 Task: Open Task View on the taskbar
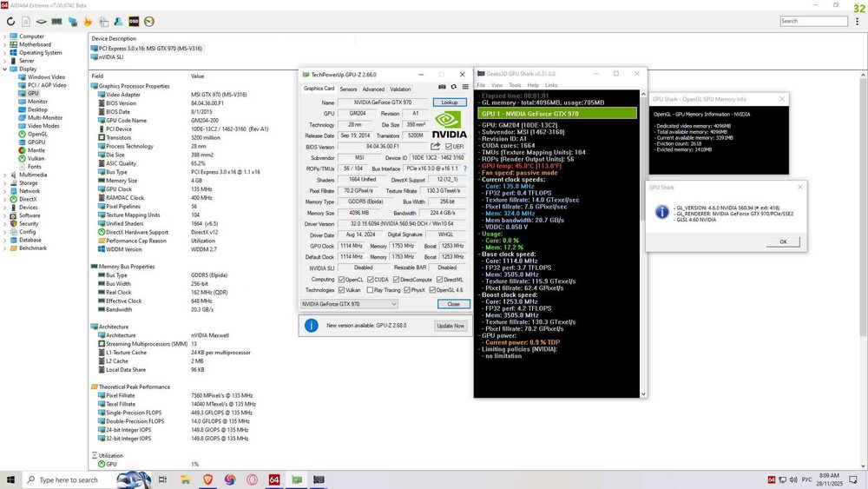[x=162, y=479]
